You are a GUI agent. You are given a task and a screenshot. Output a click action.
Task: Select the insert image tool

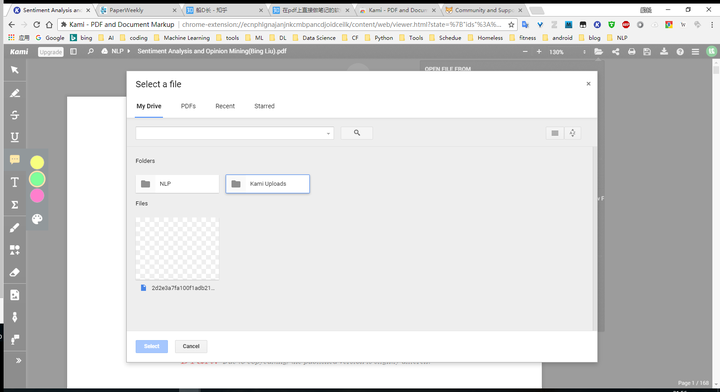[15, 295]
